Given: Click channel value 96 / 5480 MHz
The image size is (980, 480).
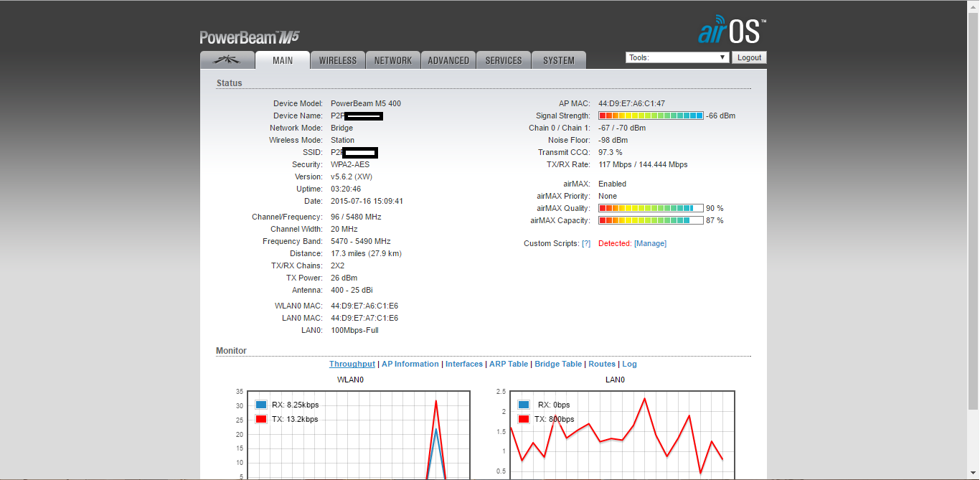Looking at the screenshot, I should click(x=356, y=217).
